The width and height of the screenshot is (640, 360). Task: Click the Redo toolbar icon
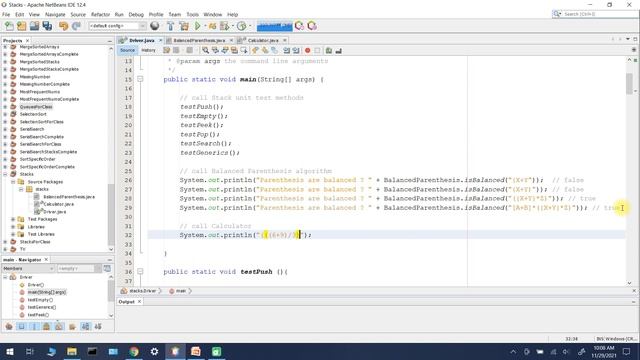(x=76, y=26)
